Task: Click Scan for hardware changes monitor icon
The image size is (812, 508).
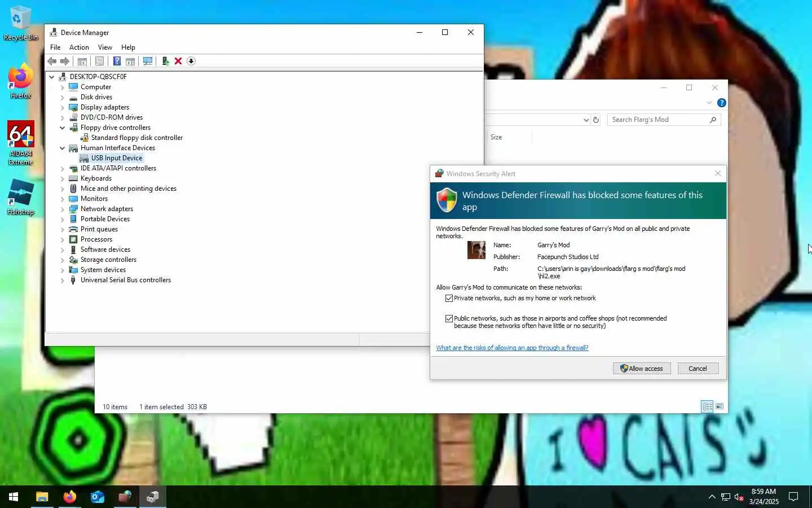Action: [x=148, y=61]
